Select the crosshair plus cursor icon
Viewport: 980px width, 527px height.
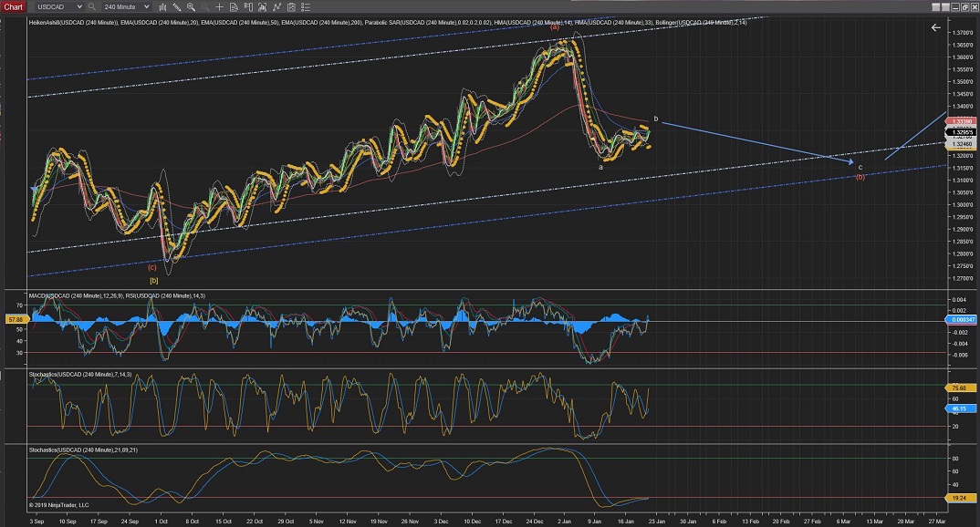point(219,7)
